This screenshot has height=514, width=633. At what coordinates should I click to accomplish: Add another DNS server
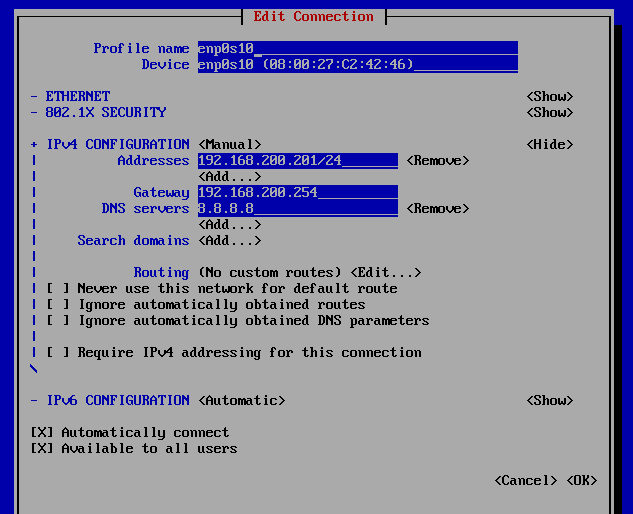[x=230, y=224]
